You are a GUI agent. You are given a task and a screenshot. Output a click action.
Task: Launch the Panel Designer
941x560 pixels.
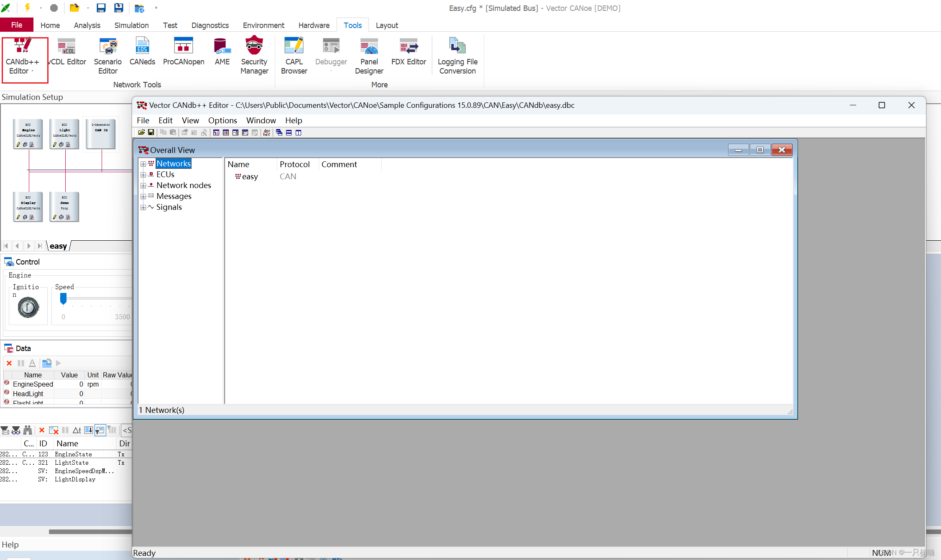(369, 56)
